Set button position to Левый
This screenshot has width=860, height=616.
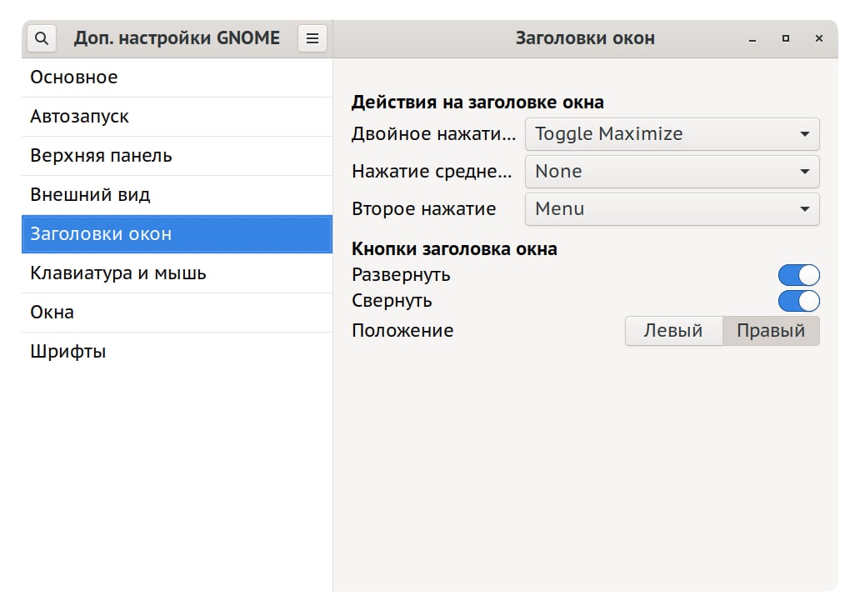pos(673,331)
